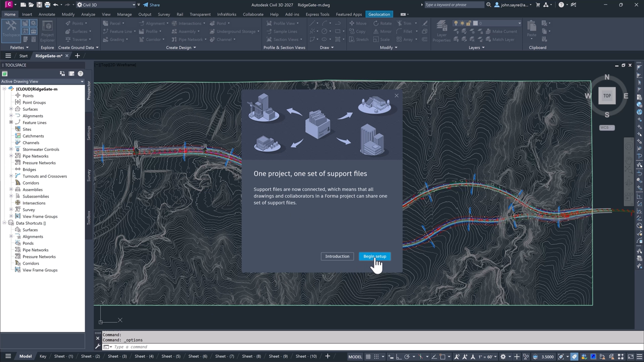This screenshot has height=362, width=644.
Task: Select the Channels item icon
Action: [x=18, y=142]
